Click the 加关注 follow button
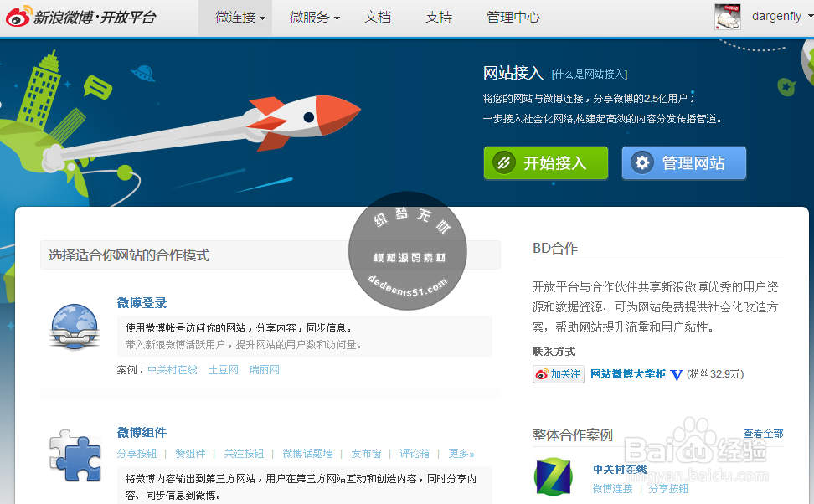This screenshot has width=814, height=504. click(x=558, y=374)
